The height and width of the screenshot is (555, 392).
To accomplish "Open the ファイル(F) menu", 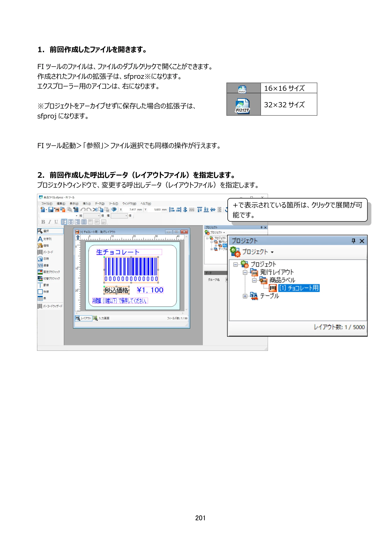I will click(x=47, y=203).
